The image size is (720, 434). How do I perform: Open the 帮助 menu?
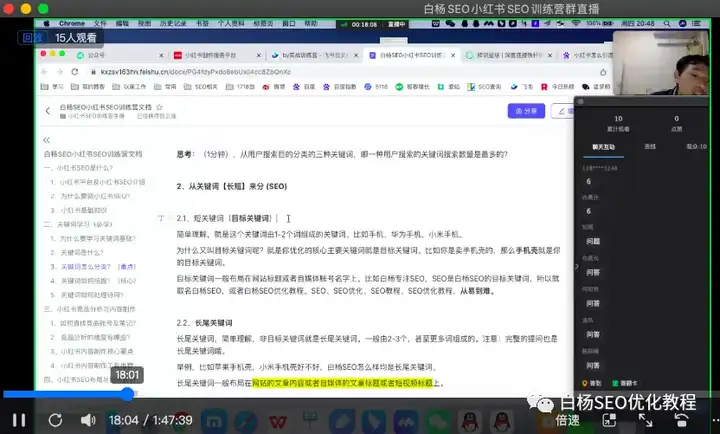coord(311,23)
